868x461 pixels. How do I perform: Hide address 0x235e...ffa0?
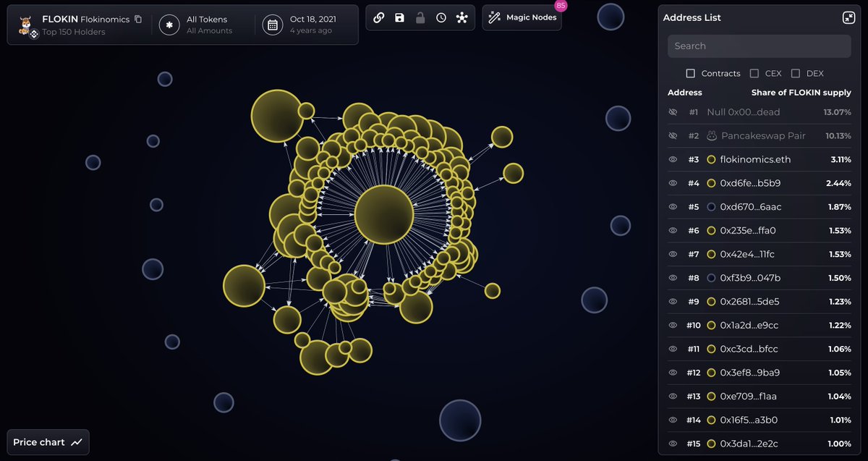[673, 230]
